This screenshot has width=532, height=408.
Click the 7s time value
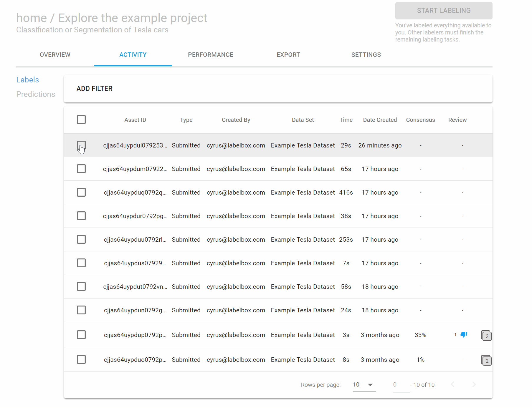[x=346, y=263]
